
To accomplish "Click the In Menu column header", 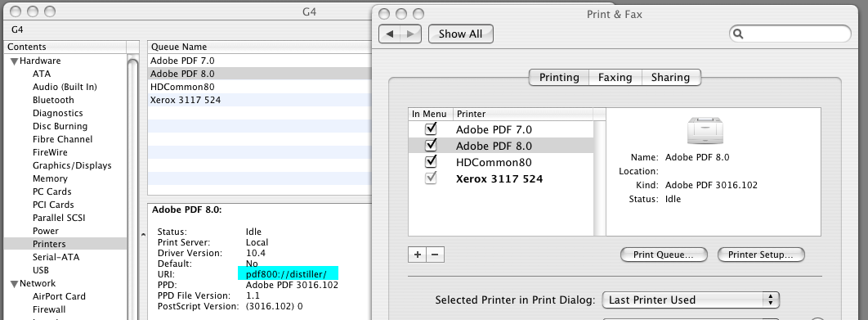I will click(431, 115).
